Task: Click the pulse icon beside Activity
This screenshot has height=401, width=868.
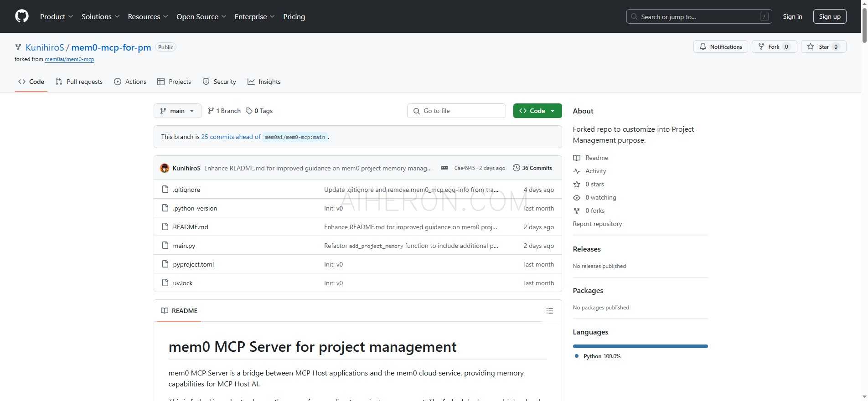Action: 577,171
